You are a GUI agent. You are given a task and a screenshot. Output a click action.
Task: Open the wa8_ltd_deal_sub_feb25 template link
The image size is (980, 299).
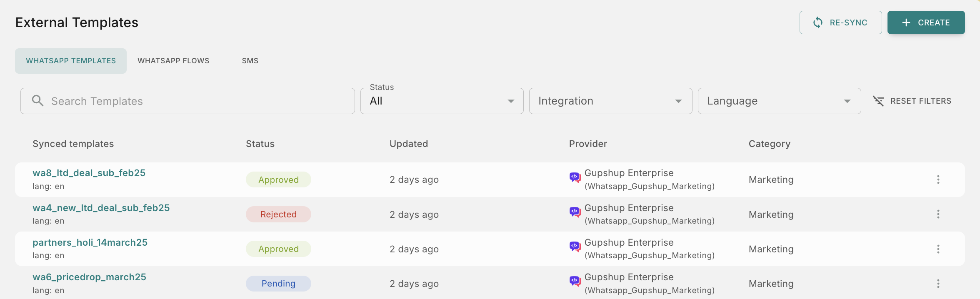89,173
